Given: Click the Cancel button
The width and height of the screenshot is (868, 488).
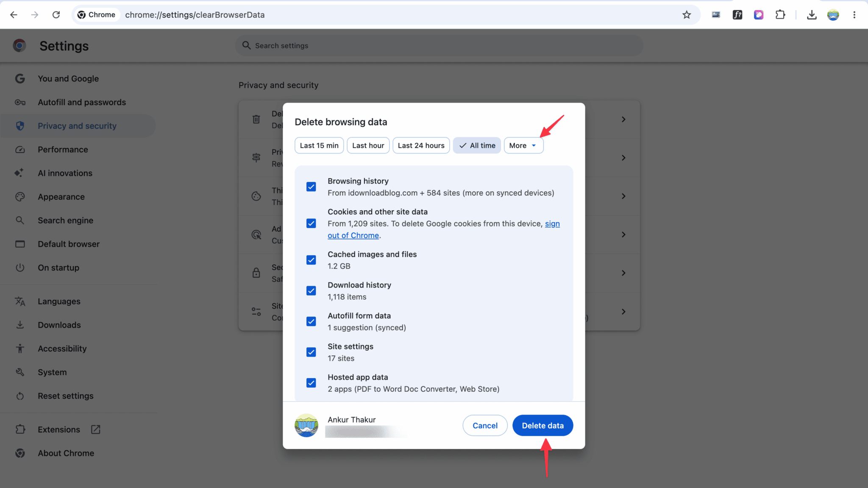Looking at the screenshot, I should pos(485,425).
